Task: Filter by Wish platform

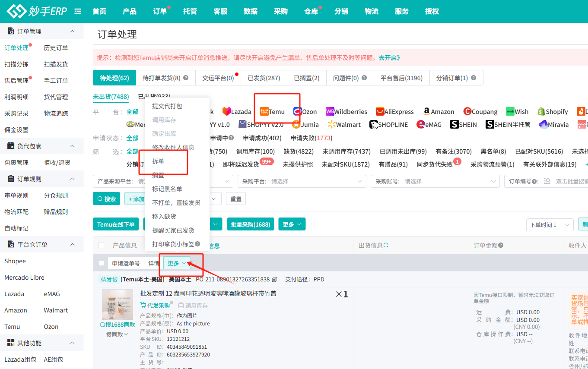Action: [x=517, y=111]
